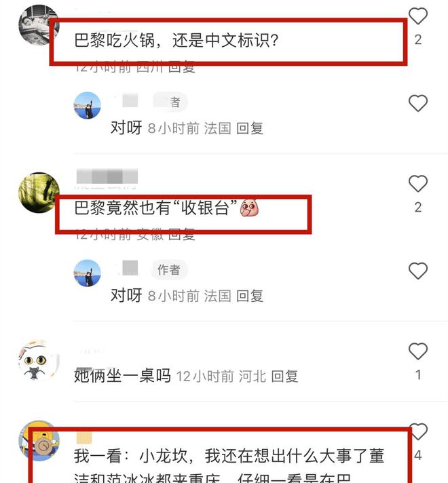
Task: Reply to the Anhui '收银台' comment
Action: [x=182, y=235]
